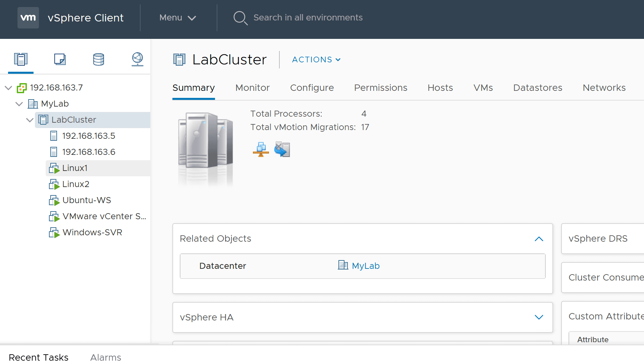Select MyLab in the inventory tree

coord(55,104)
